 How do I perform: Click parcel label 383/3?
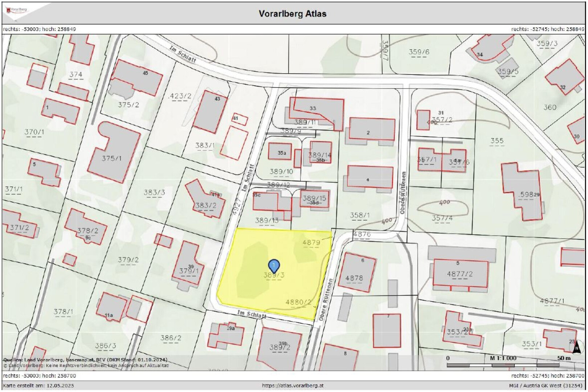(154, 192)
